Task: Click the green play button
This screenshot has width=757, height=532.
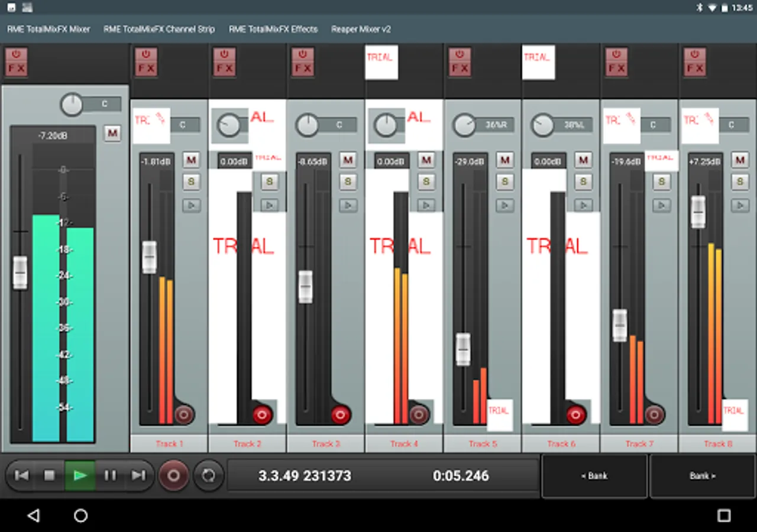Action: (80, 475)
